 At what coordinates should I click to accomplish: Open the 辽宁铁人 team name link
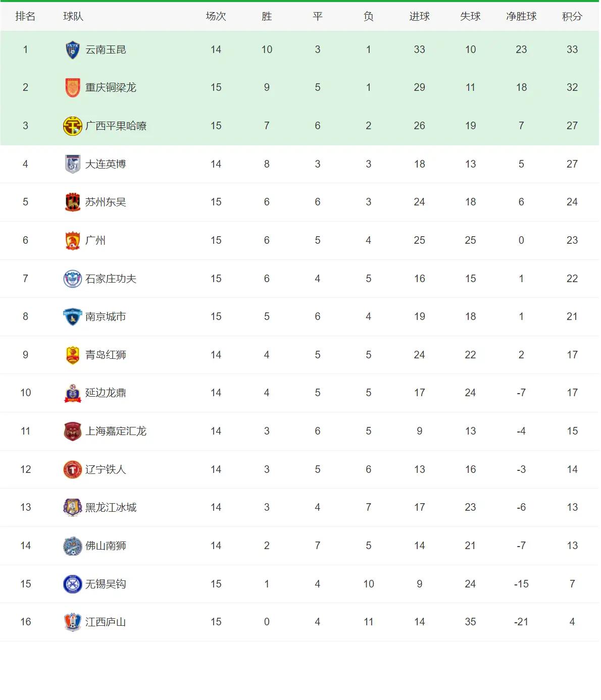point(106,469)
